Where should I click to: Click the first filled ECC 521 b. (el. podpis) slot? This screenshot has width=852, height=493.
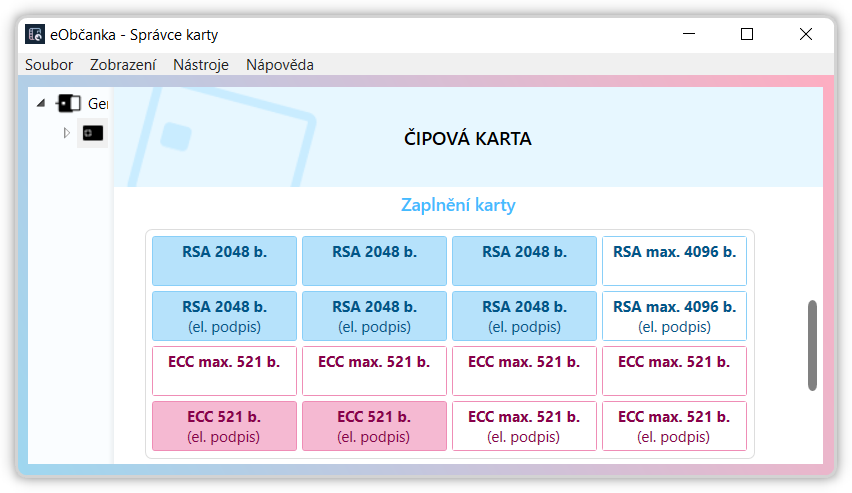[224, 426]
